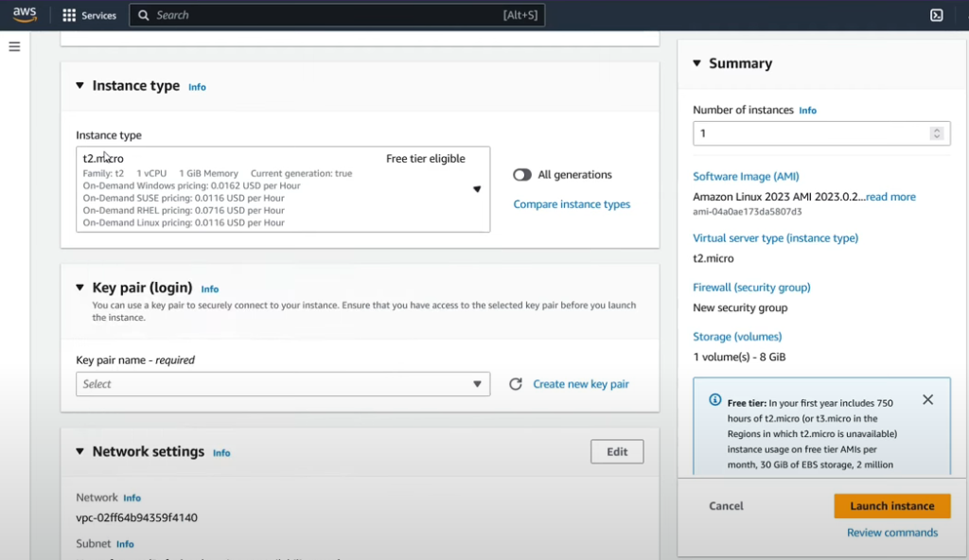The height and width of the screenshot is (560, 969).
Task: Adjust the Number of instances stepper arrows
Action: tap(937, 133)
